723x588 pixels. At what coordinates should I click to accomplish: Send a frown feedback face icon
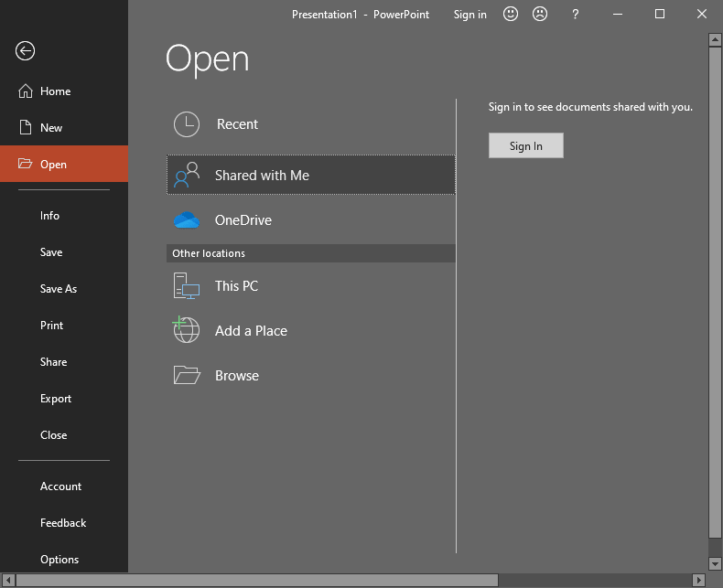pyautogui.click(x=540, y=14)
